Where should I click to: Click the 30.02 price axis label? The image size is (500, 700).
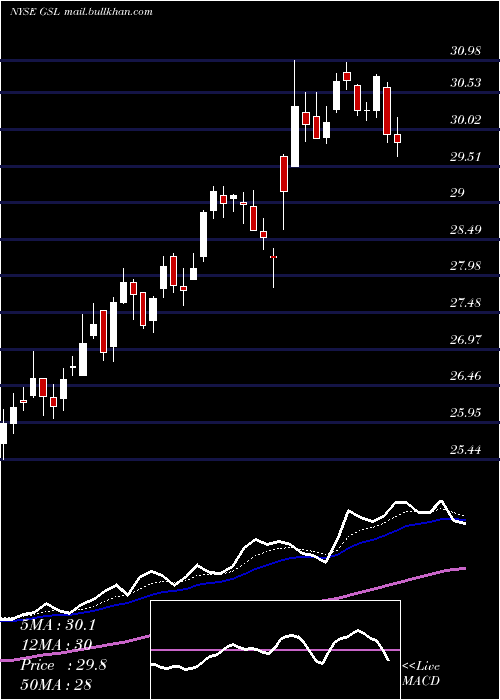[x=466, y=120]
